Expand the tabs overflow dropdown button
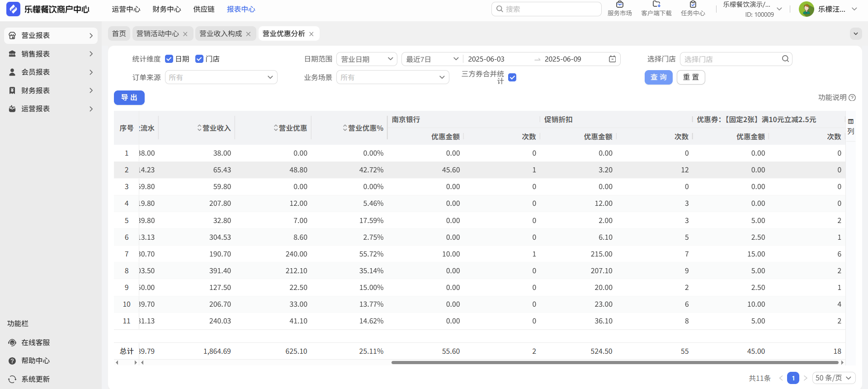The image size is (868, 389). click(x=855, y=33)
